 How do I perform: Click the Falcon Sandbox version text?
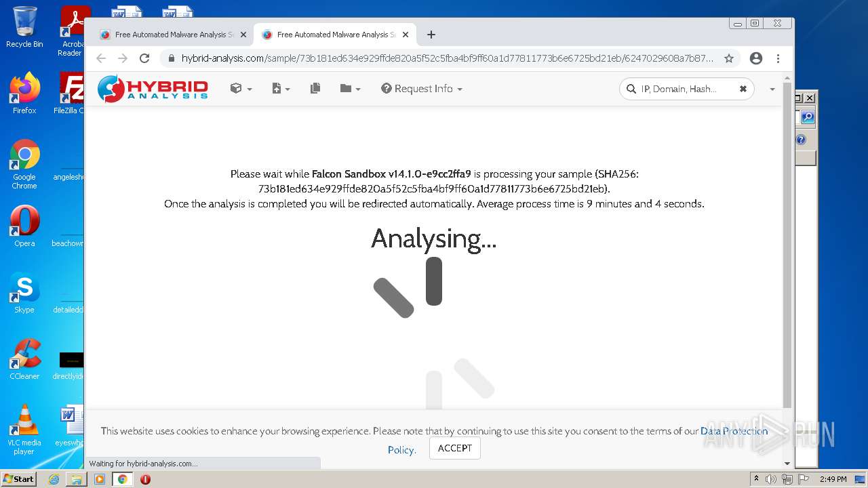pyautogui.click(x=391, y=174)
